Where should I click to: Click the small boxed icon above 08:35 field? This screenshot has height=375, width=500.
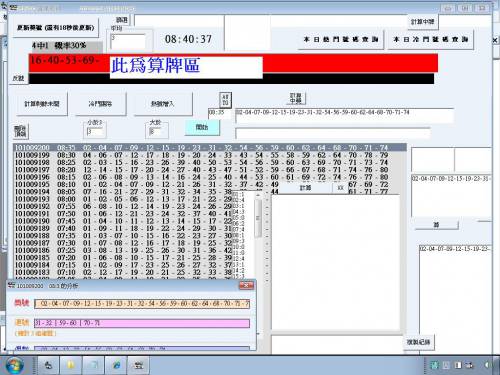tap(225, 100)
